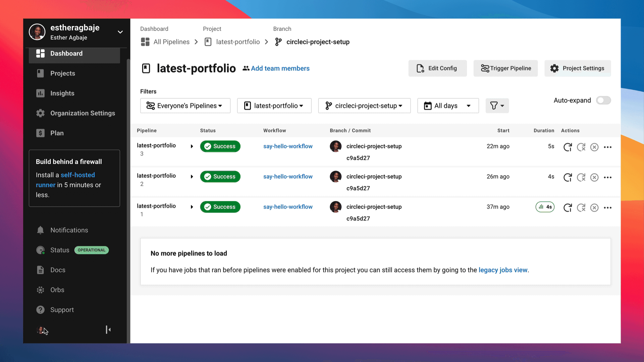Open Orbs in sidebar
644x362 pixels.
point(74,290)
